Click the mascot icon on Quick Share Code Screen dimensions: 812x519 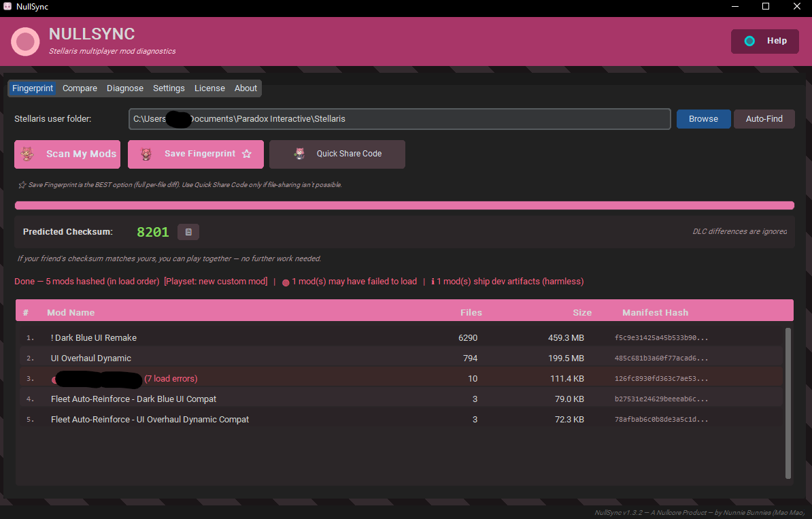[299, 153]
